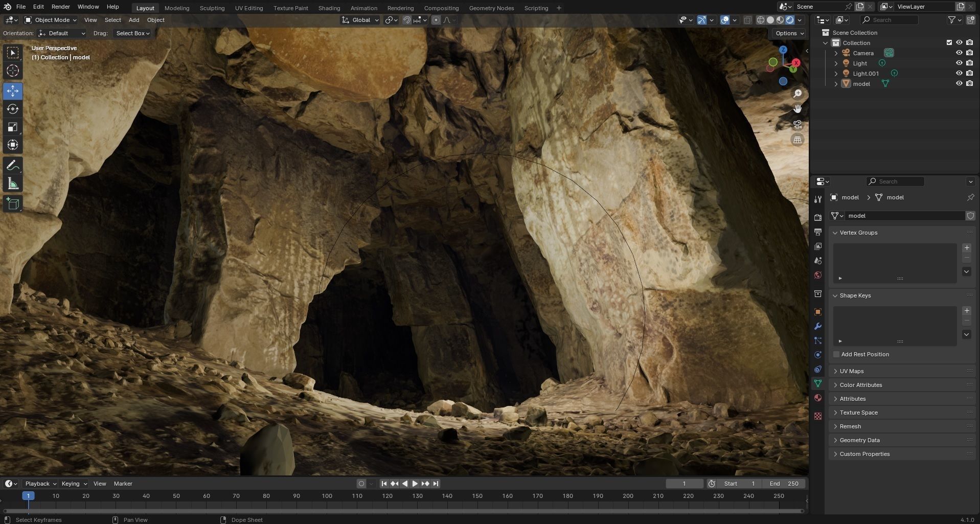Select the Scale tool
The width and height of the screenshot is (980, 524).
point(13,127)
